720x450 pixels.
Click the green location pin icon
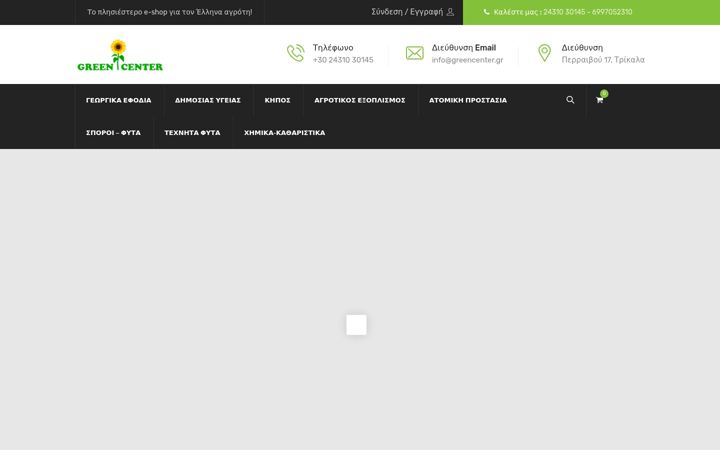pos(545,53)
